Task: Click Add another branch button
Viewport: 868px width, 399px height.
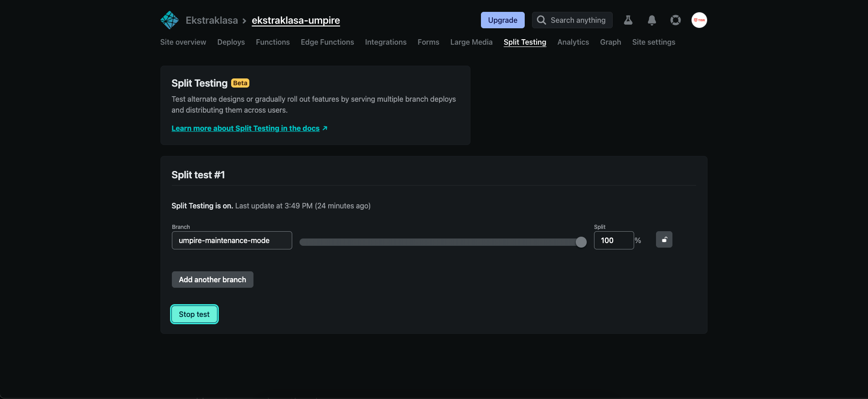Action: pos(212,280)
